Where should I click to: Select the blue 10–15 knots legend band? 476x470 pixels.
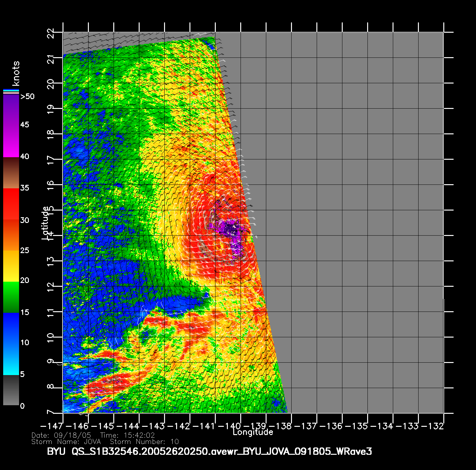coord(11,328)
